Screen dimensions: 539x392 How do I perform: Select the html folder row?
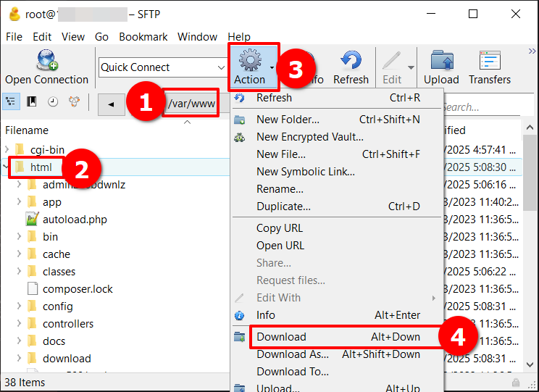[115, 167]
